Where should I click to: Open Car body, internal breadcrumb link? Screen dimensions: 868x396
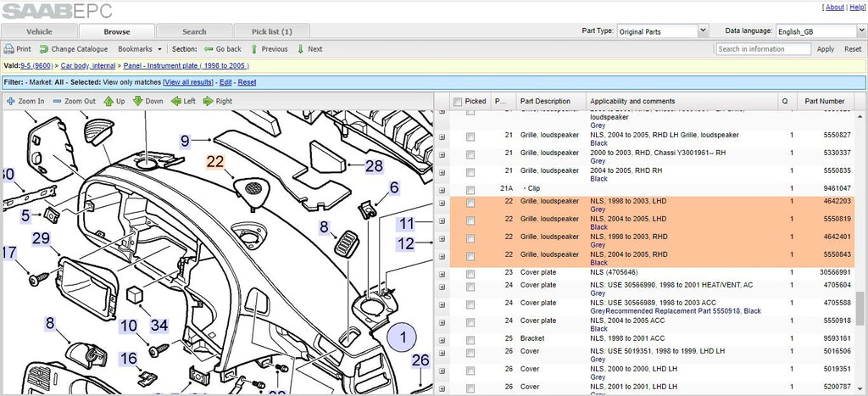[88, 66]
